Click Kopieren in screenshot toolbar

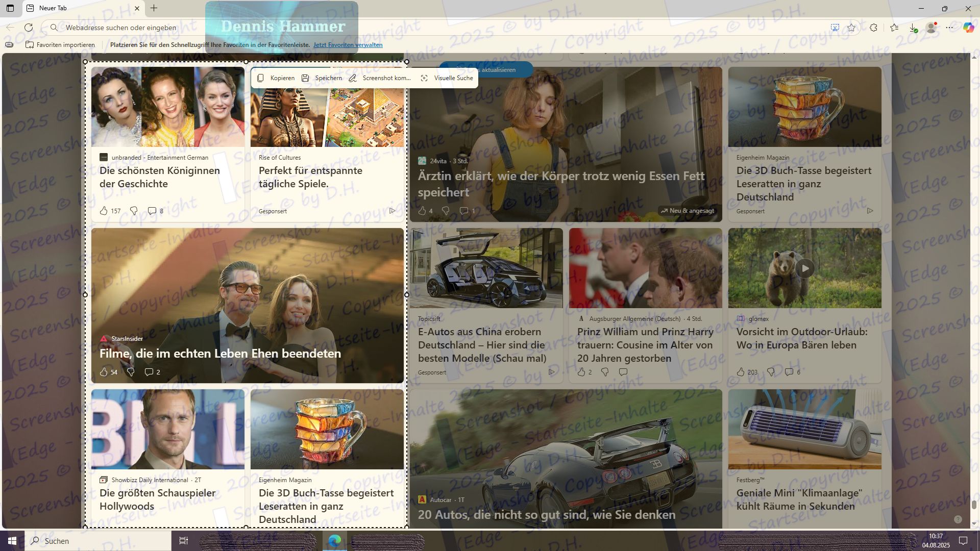[276, 78]
